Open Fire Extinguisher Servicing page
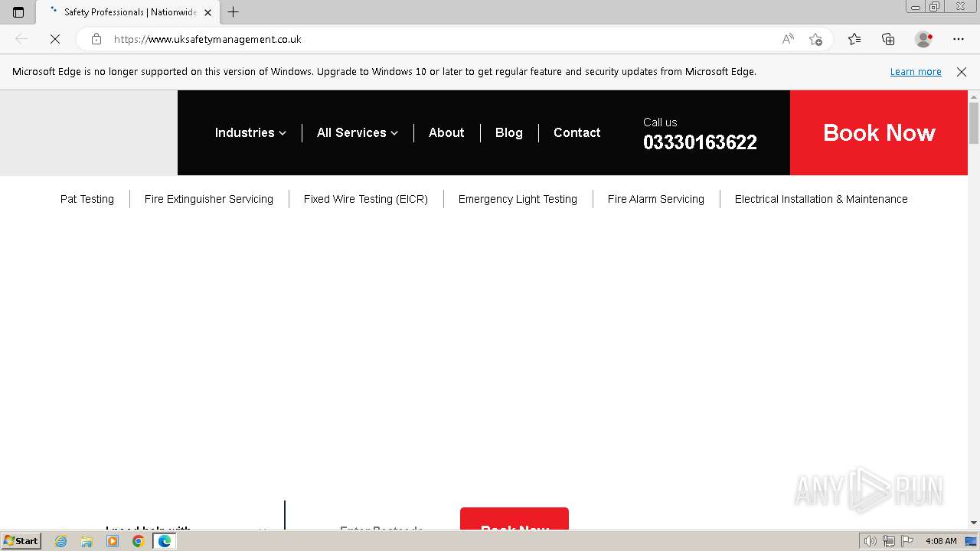980x551 pixels. point(209,199)
